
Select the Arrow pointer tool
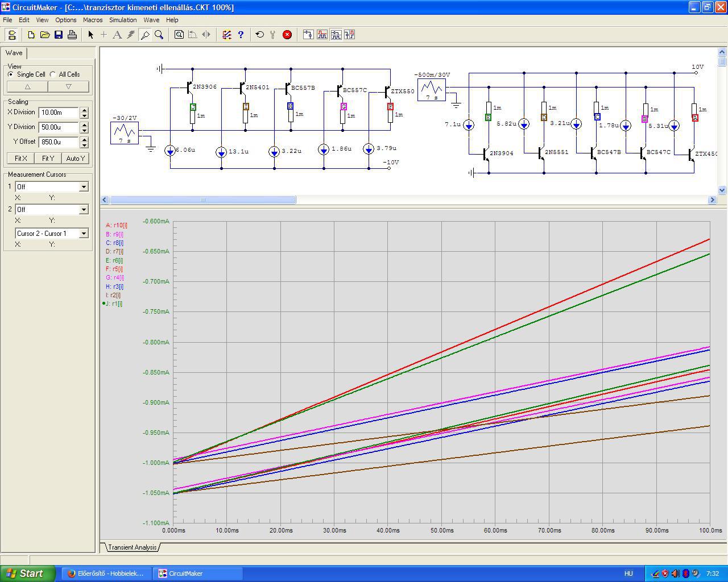(90, 35)
